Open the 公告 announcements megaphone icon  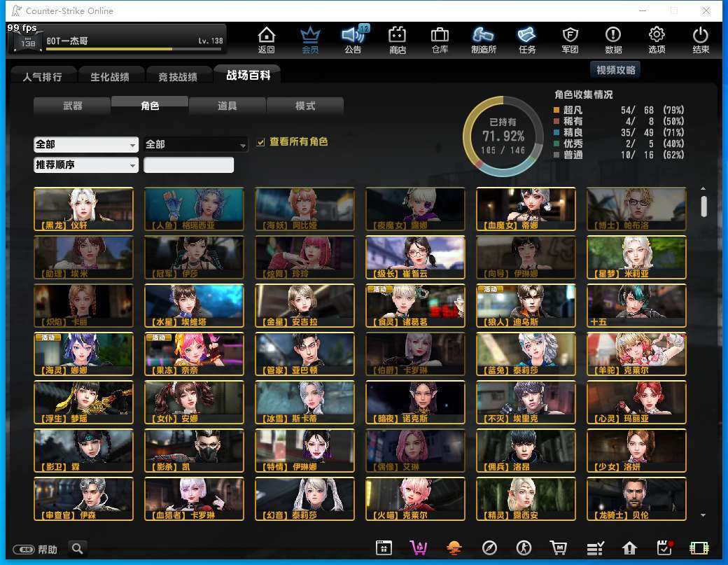353,40
